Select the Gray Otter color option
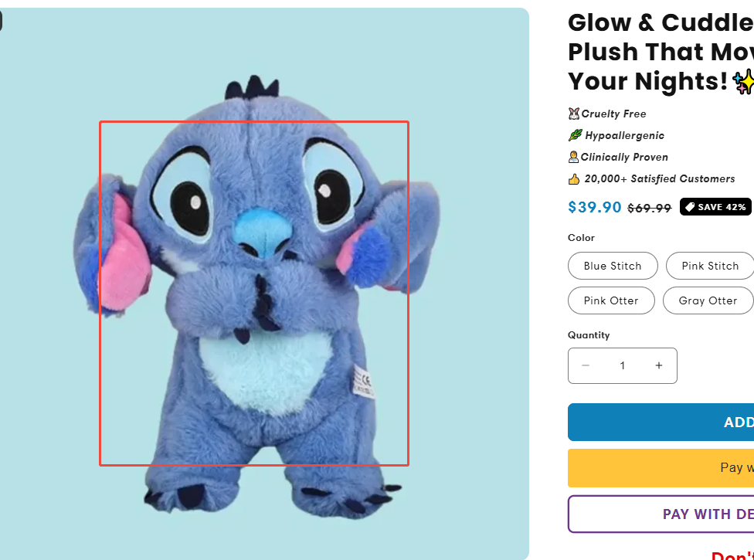Screen dimensions: 754x560 point(708,300)
